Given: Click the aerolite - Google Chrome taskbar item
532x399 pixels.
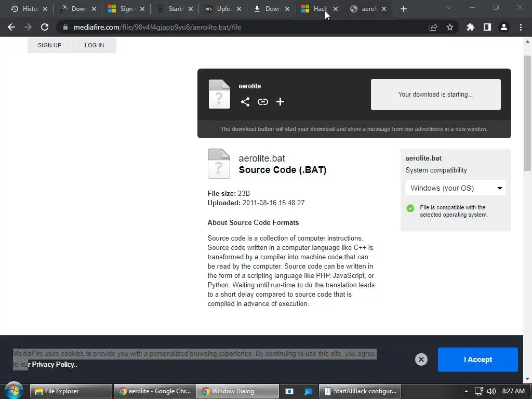Looking at the screenshot, I should (x=155, y=391).
